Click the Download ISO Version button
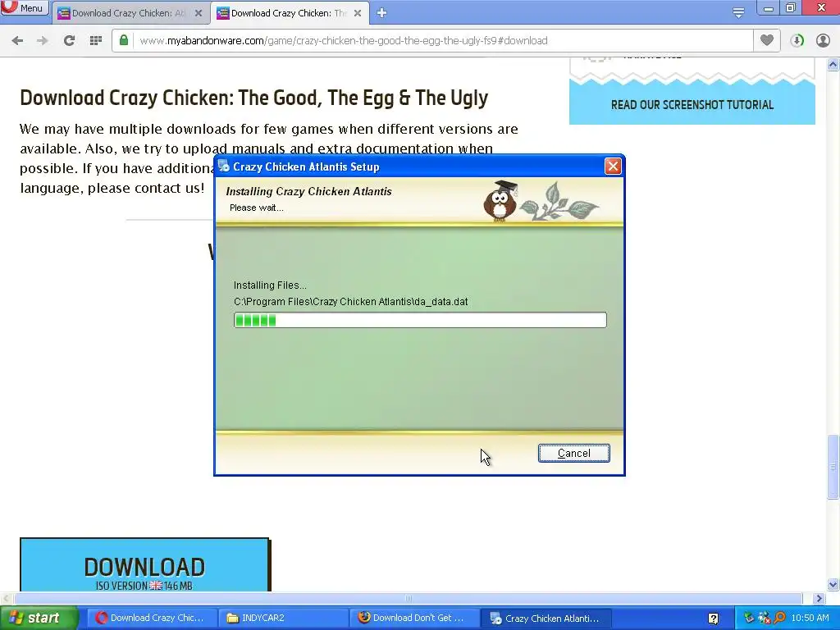This screenshot has height=630, width=840. coord(144,566)
